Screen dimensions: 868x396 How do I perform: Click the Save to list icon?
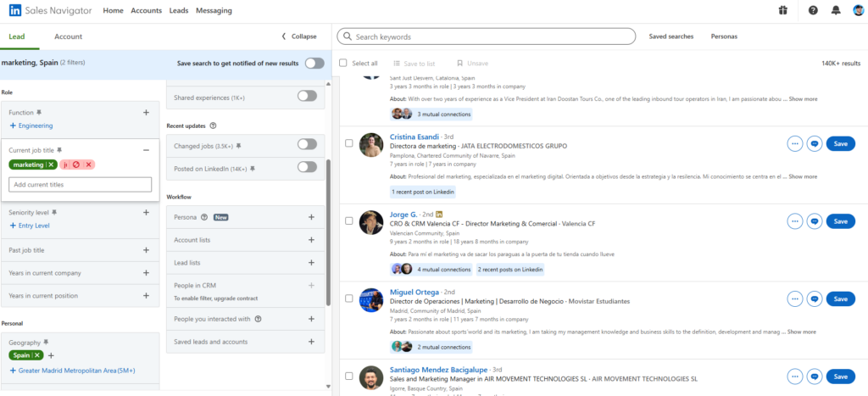pyautogui.click(x=397, y=64)
